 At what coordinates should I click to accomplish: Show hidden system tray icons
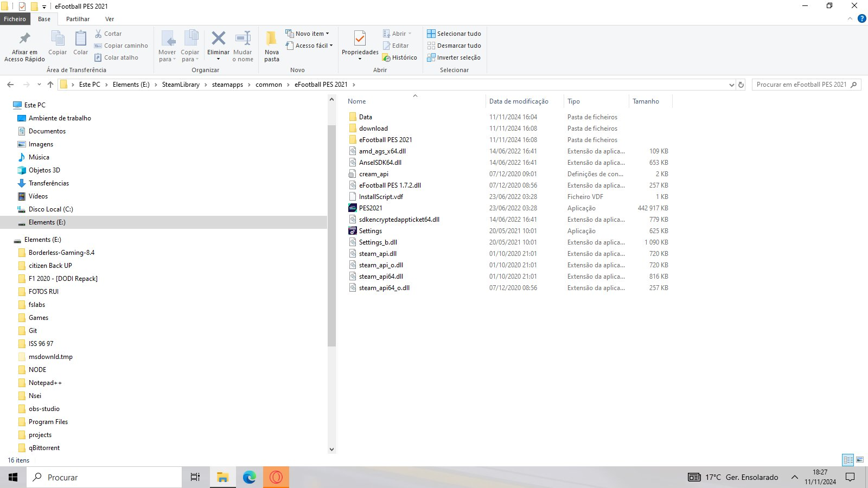(794, 477)
